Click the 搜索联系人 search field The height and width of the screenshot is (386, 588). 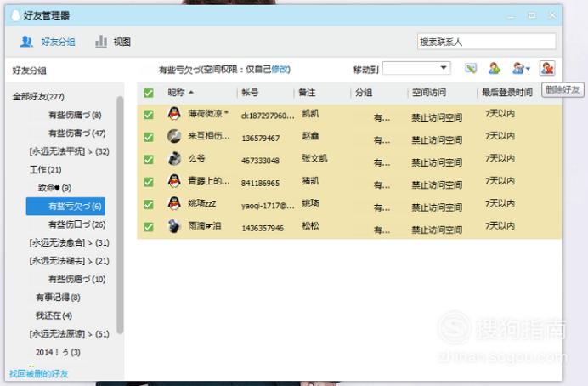[x=486, y=42]
